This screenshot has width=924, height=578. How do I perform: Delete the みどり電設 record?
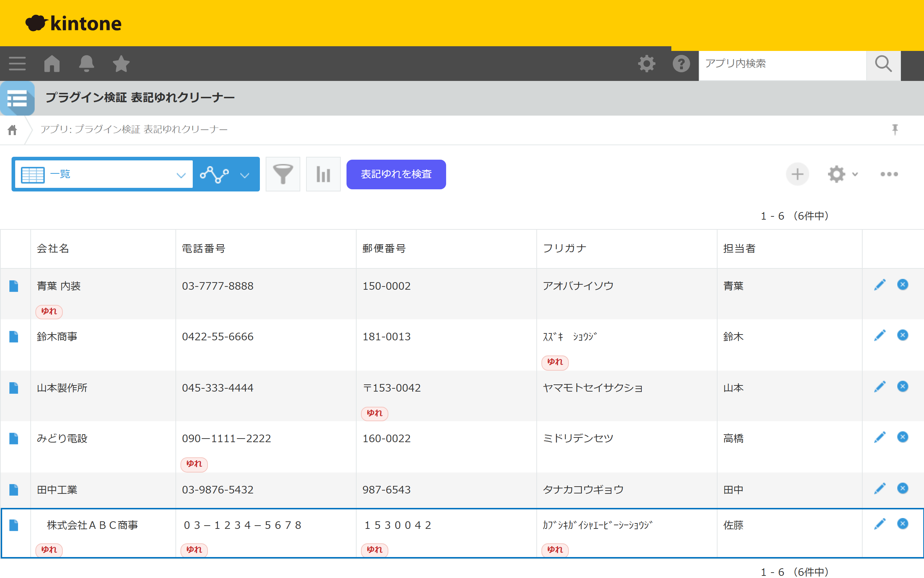903,436
